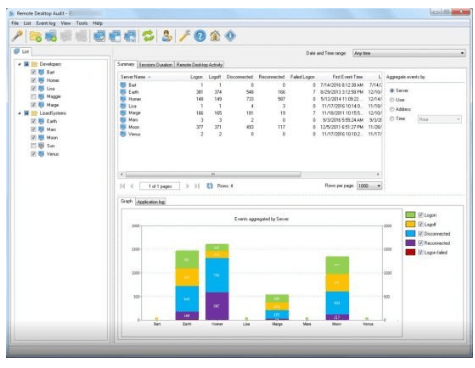Click the Homer bar in the chart
Image resolution: width=475 pixels, height=368 pixels.
[x=217, y=282]
